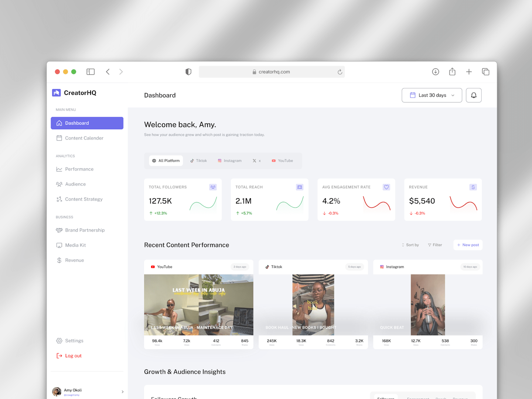Open the Book Haul Tiktok thumbnail

point(313,305)
